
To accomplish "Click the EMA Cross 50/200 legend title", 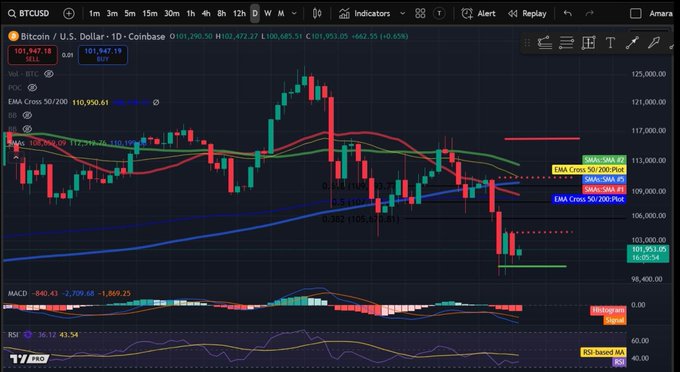I will point(38,102).
